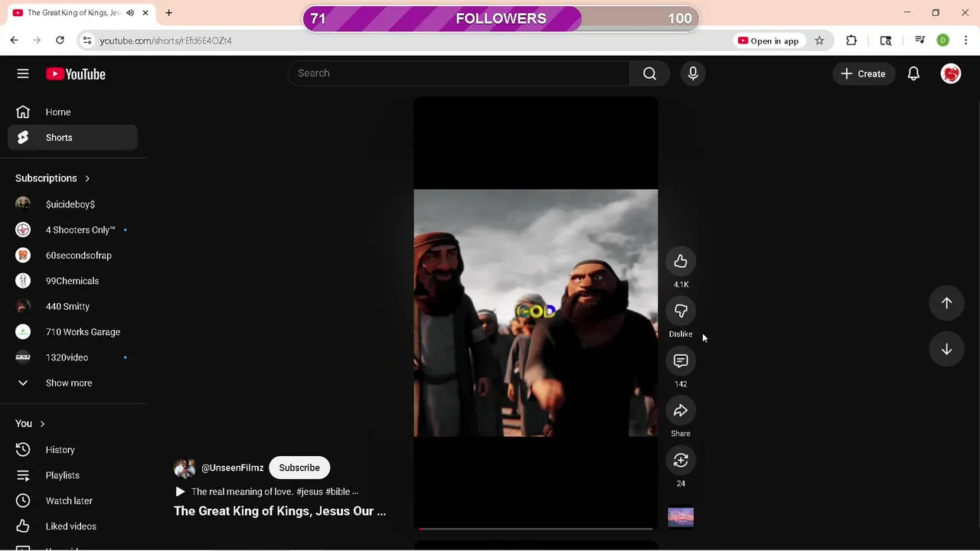
Task: Open the comments with 142 count
Action: (x=681, y=361)
